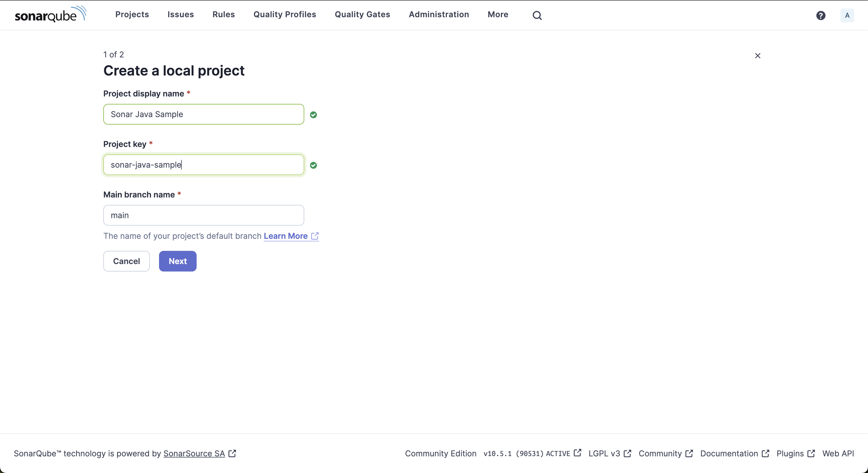
Task: Click the Administration menu item
Action: [439, 15]
